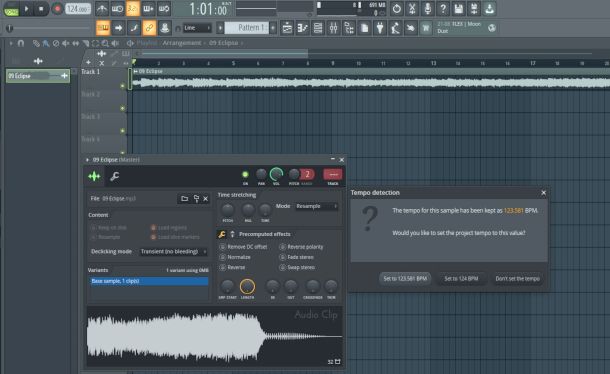Click the red Record button
The image size is (610, 374).
click(x=57, y=9)
